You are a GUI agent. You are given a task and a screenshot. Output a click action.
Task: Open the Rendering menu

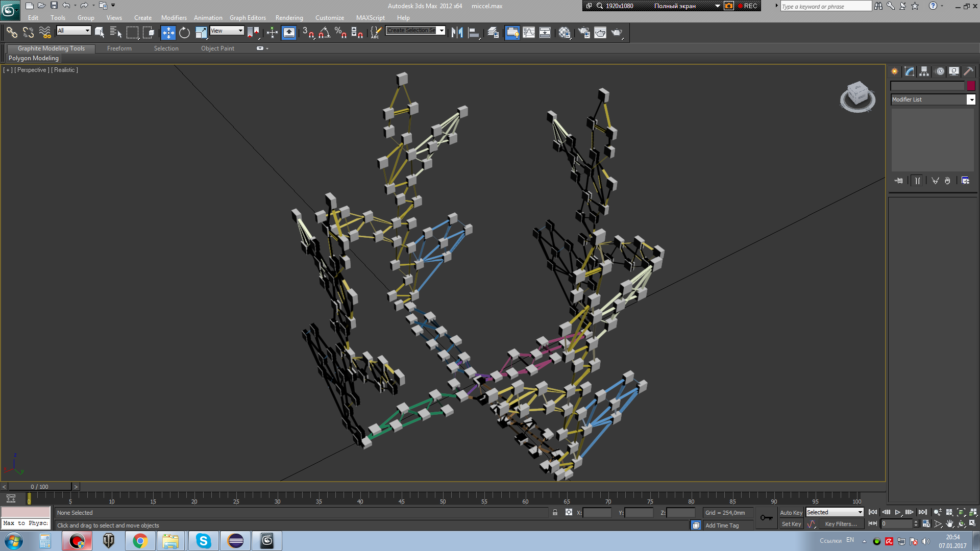click(x=289, y=17)
